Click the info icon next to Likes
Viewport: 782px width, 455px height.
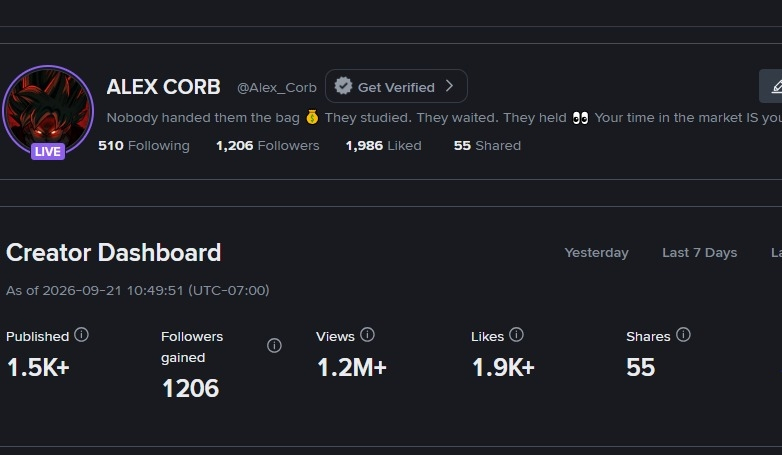pyautogui.click(x=516, y=335)
